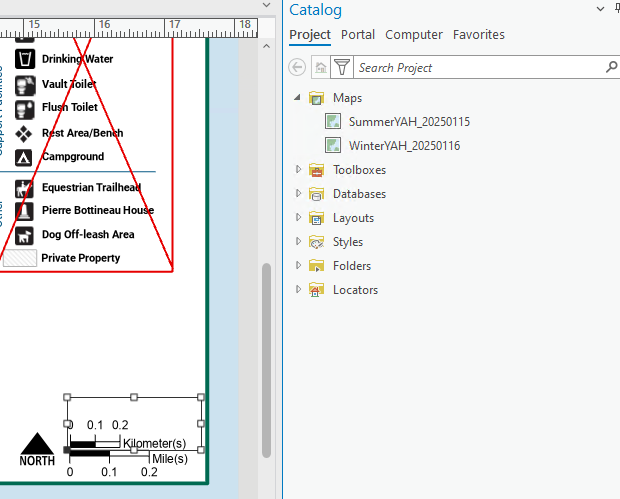
Task: Click the Dog Off-leash Area legend symbol
Action: pos(24,235)
